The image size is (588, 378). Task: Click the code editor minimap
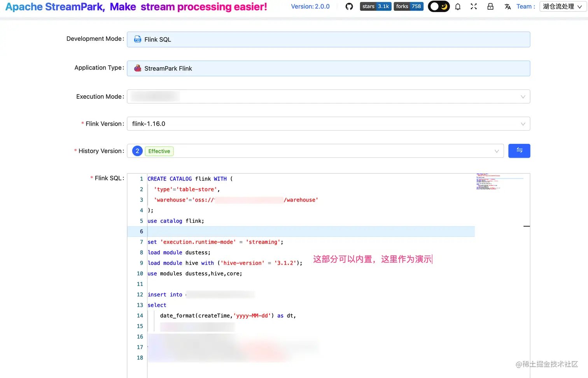click(500, 181)
